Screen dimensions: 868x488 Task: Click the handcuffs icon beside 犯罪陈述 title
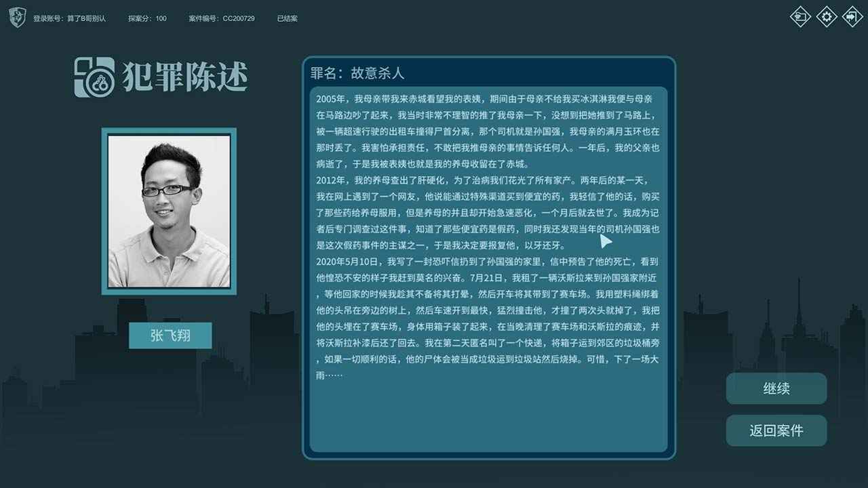tap(94, 77)
